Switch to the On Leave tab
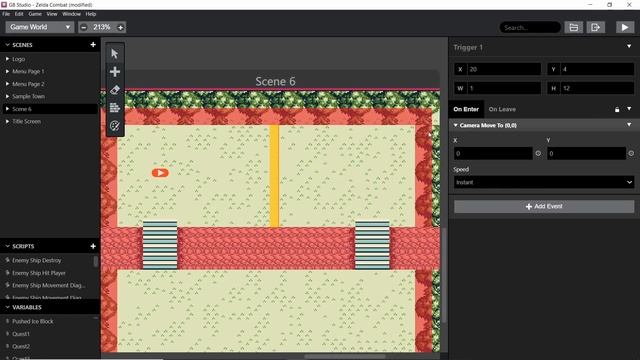 point(502,109)
